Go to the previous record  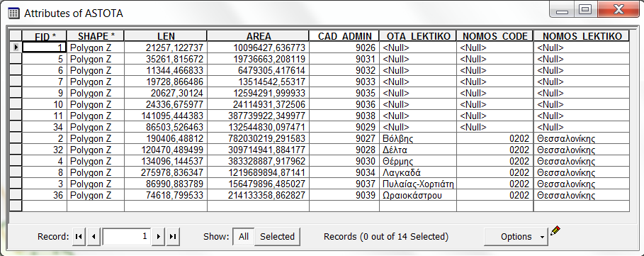pyautogui.click(x=94, y=237)
